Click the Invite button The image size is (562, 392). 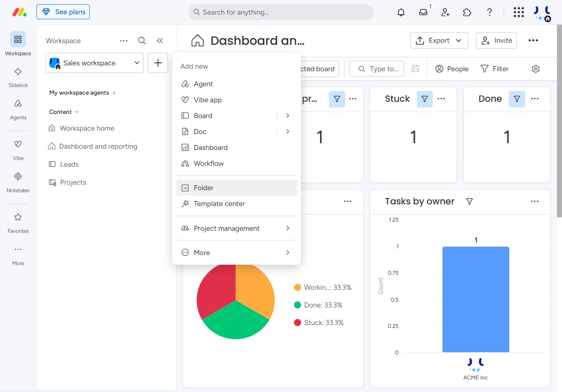pos(496,40)
